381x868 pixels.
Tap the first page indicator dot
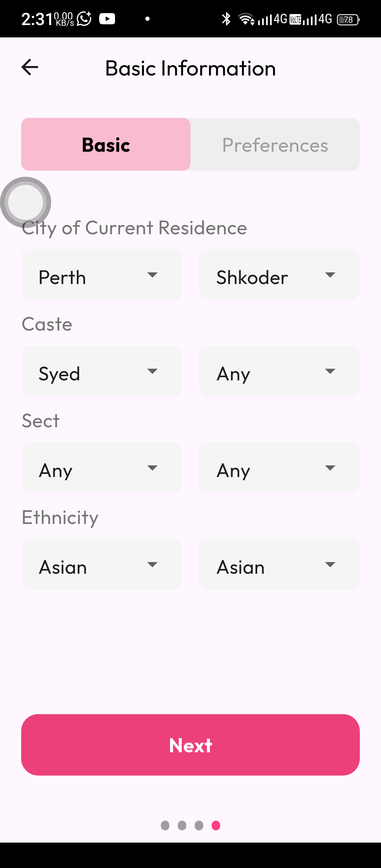[165, 826]
